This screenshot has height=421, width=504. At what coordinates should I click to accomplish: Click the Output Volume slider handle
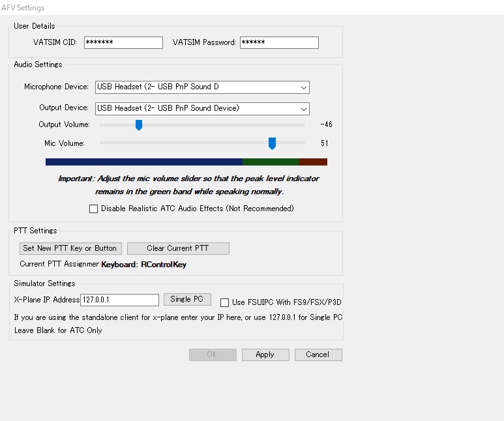tap(139, 125)
